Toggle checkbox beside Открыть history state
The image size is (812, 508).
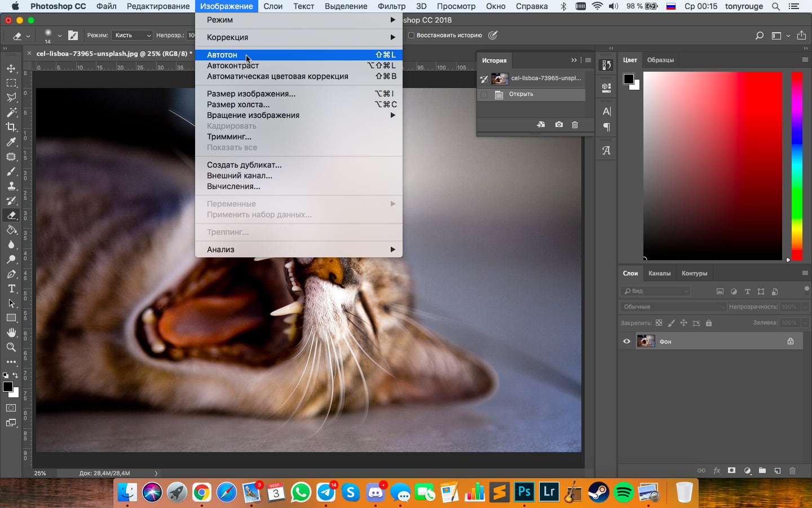tap(484, 95)
